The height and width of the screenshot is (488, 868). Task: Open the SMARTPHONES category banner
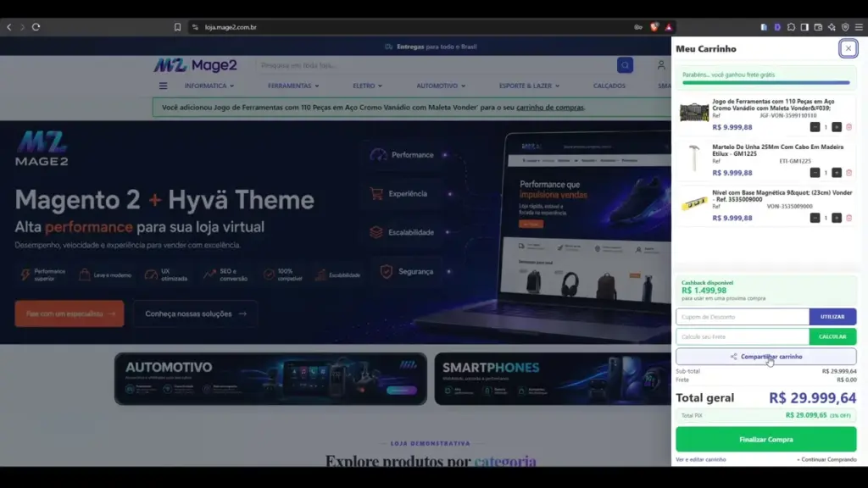pos(553,379)
